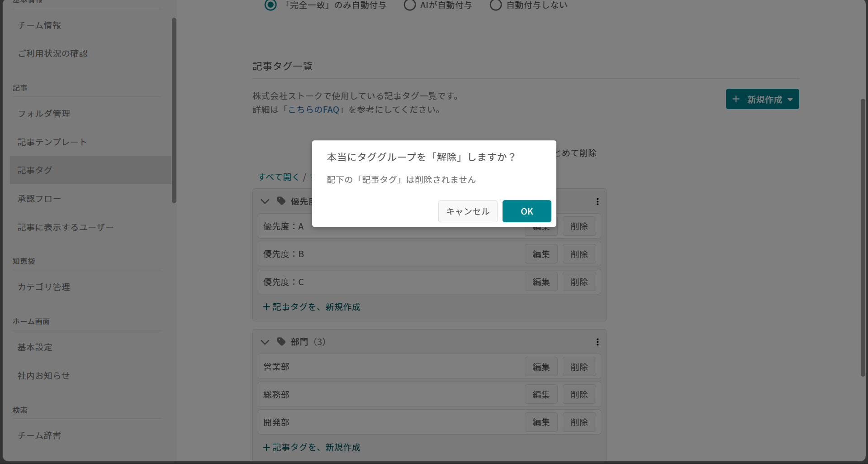The width and height of the screenshot is (868, 464).
Task: Open the こちらのFAQ link
Action: point(313,110)
